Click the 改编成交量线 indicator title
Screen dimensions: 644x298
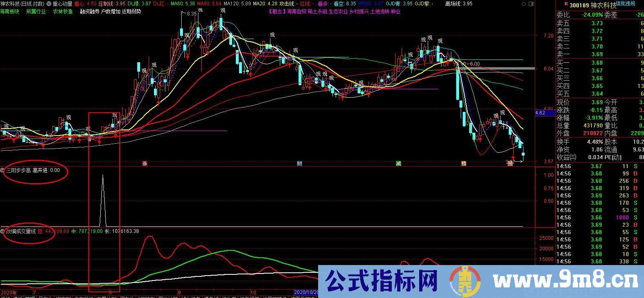point(21,231)
